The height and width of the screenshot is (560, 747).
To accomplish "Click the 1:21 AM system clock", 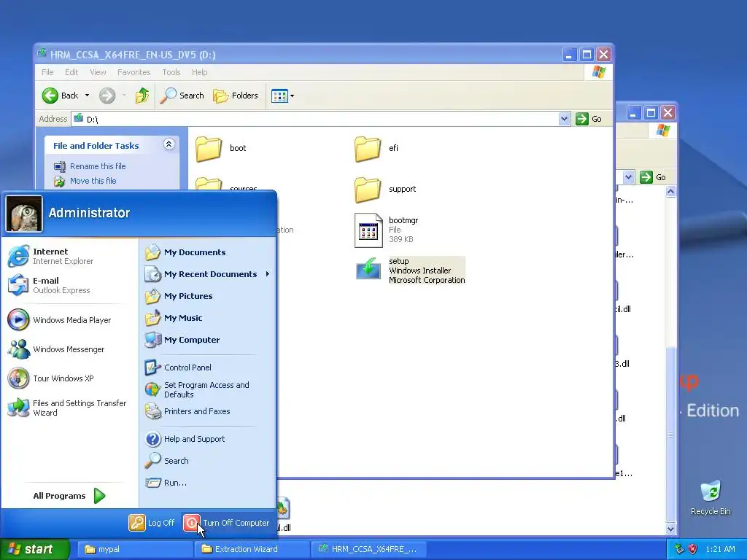I will [x=720, y=549].
